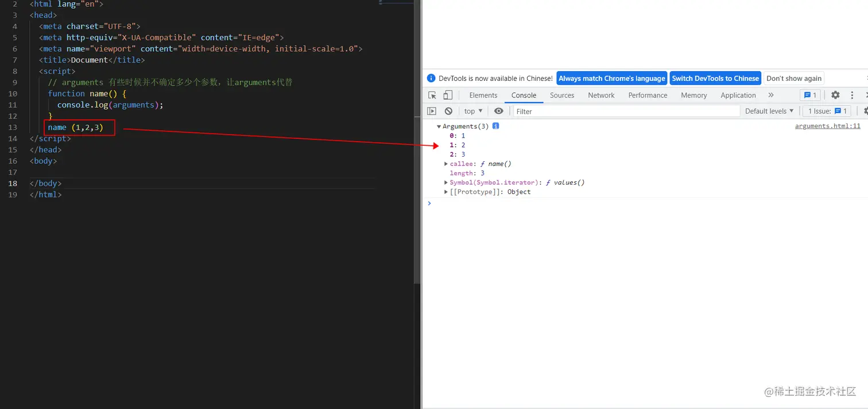Click the console prompt line

coord(645,204)
